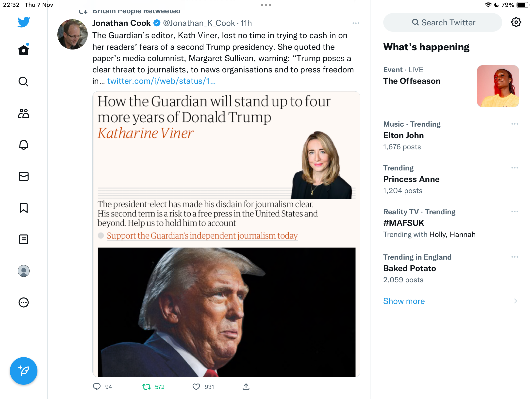Open the Lists icon in the sidebar
Image resolution: width=532 pixels, height=399 pixels.
[x=24, y=239]
